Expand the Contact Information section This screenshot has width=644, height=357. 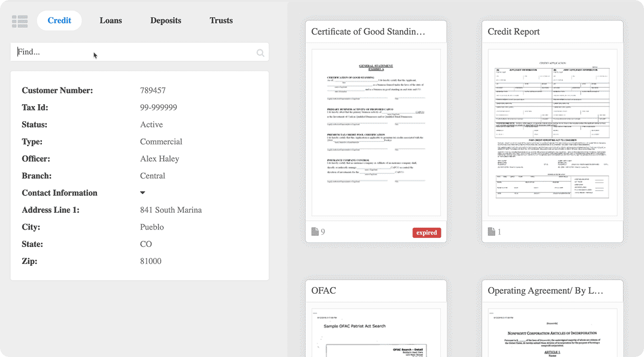tap(142, 192)
